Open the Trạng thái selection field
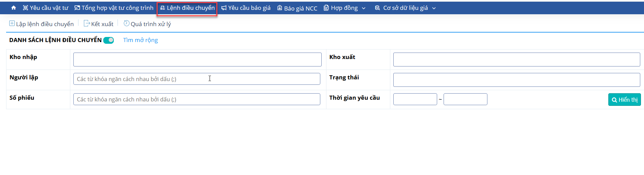 click(x=517, y=80)
